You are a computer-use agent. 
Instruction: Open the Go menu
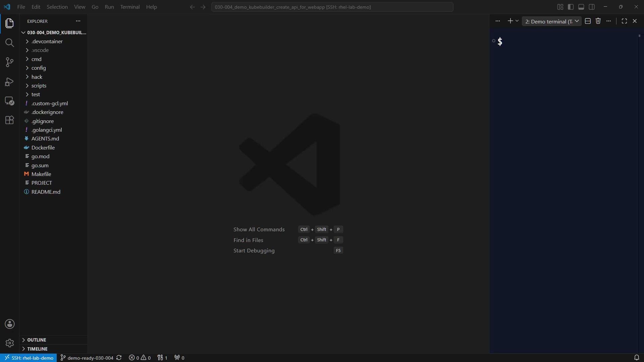click(95, 7)
